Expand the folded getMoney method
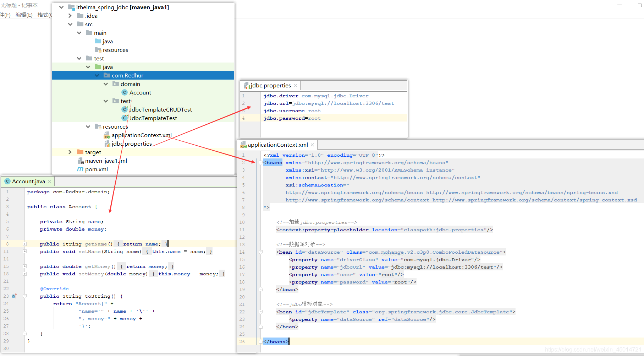The height and width of the screenshot is (356, 644). tap(24, 266)
